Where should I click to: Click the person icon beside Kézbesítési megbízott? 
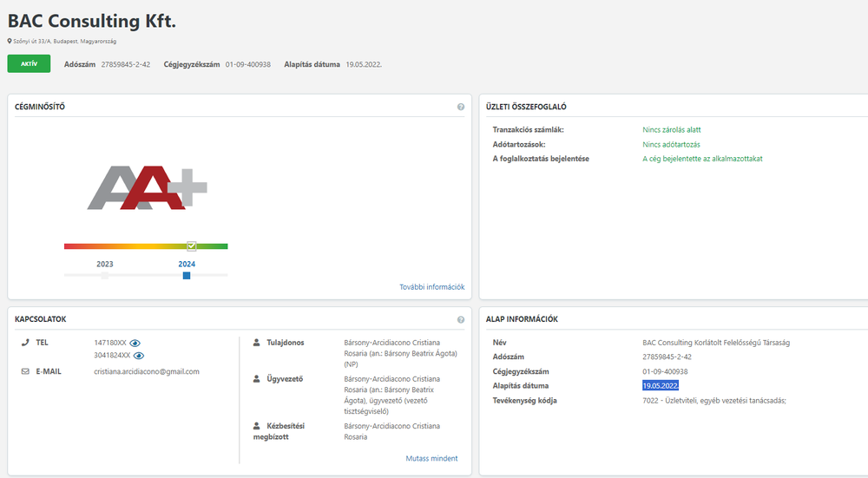(x=256, y=426)
